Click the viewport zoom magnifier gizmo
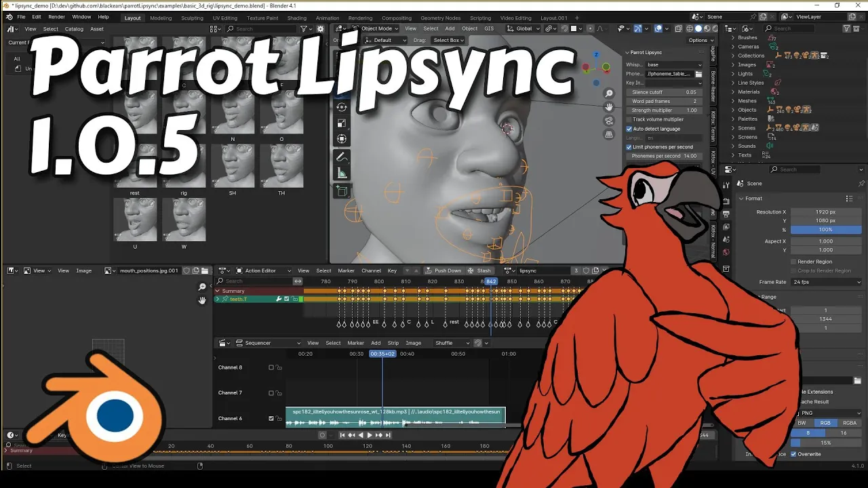Screen dimensions: 868x488 pyautogui.click(x=609, y=94)
